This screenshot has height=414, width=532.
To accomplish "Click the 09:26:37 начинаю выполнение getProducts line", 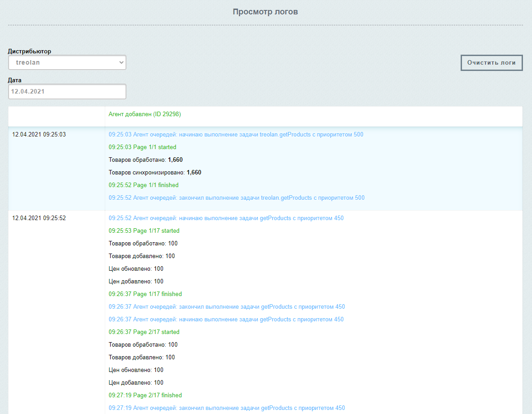I will [x=226, y=319].
